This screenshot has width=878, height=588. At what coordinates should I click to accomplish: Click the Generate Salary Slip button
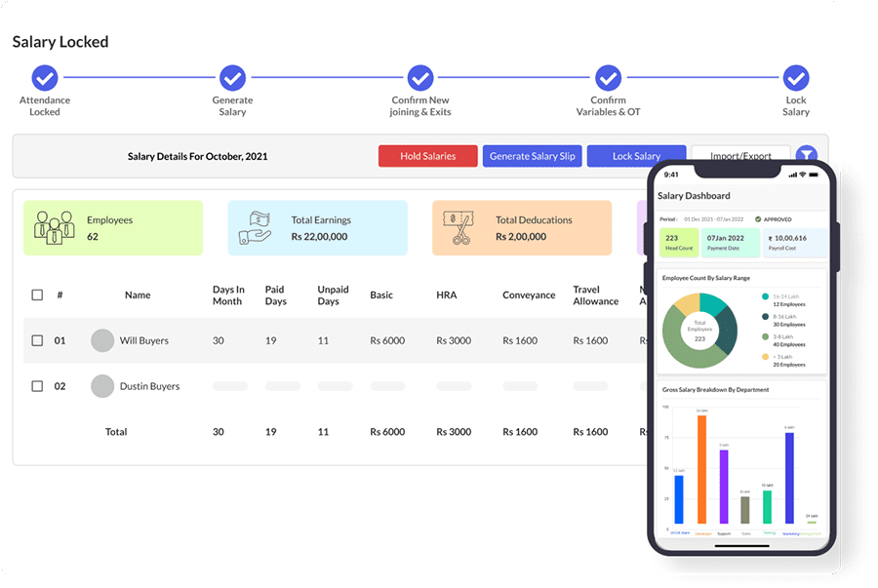pyautogui.click(x=533, y=156)
